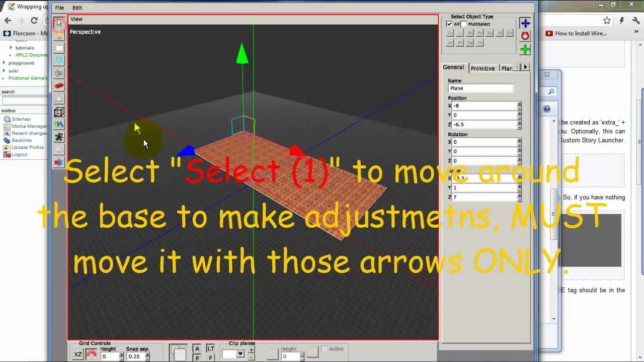This screenshot has width=644, height=362.
Task: Click the Snap sep. value field
Action: (x=135, y=356)
